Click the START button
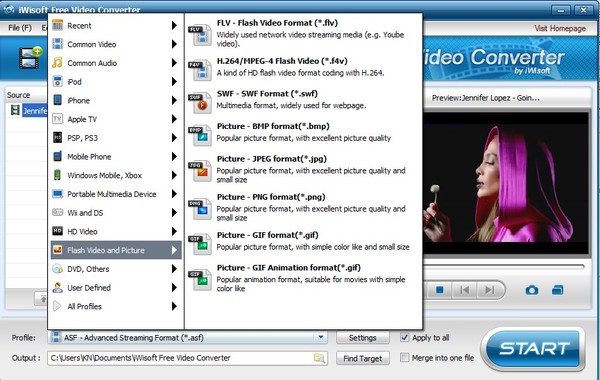This screenshot has height=380, width=600. coord(534,349)
